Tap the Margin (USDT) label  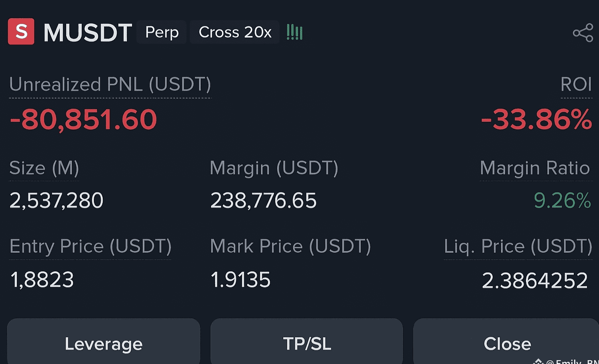[x=274, y=168]
